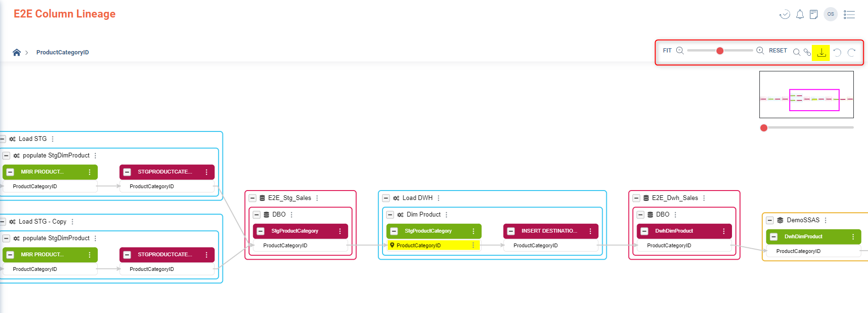Click the copy link chain icon

pyautogui.click(x=808, y=52)
